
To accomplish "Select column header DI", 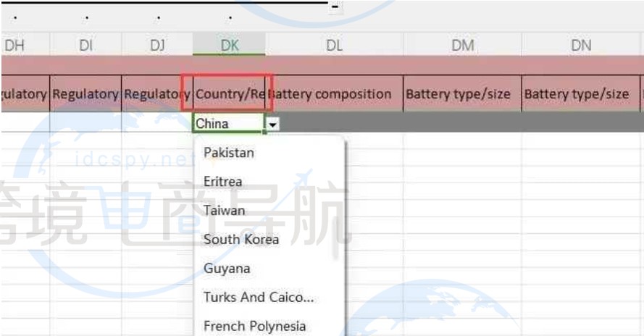I will [x=85, y=45].
